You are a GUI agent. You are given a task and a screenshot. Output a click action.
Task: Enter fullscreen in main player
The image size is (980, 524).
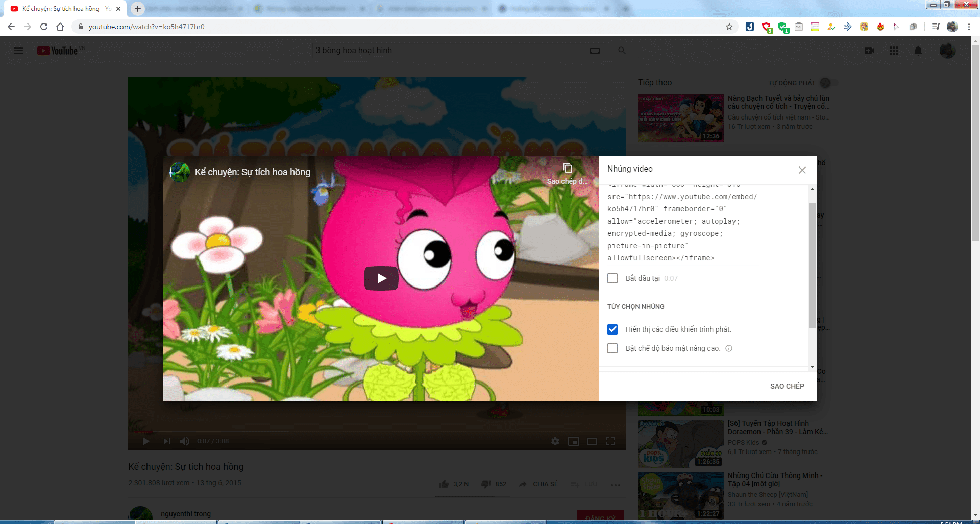610,441
